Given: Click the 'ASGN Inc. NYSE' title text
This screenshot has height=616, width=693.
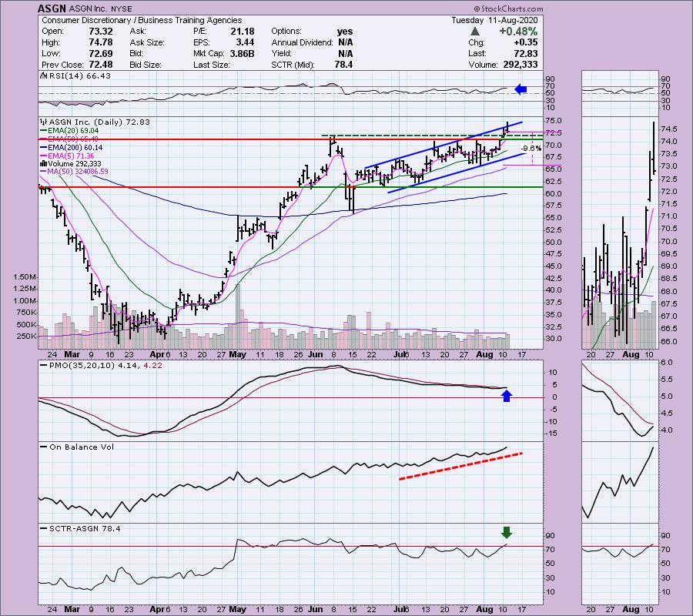Looking at the screenshot, I should coord(99,8).
